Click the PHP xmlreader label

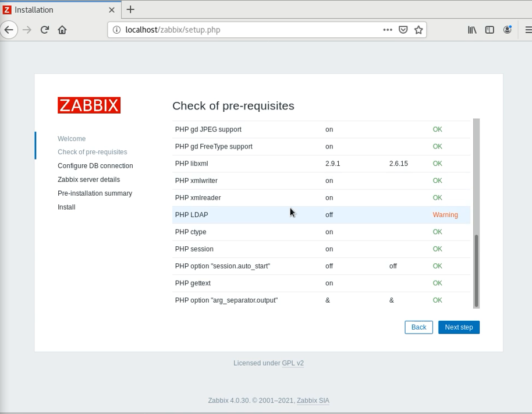(198, 198)
